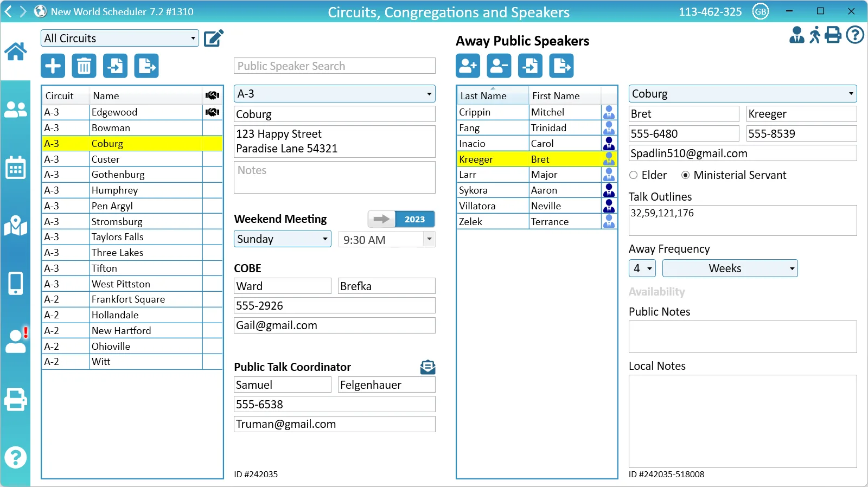Select the Gothenburg congregation row
Image resolution: width=868 pixels, height=487 pixels.
pos(118,175)
